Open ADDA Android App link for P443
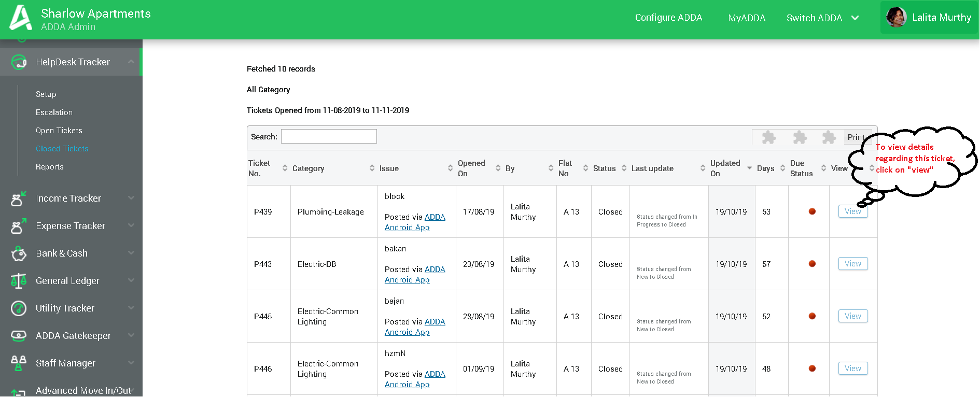 (415, 275)
